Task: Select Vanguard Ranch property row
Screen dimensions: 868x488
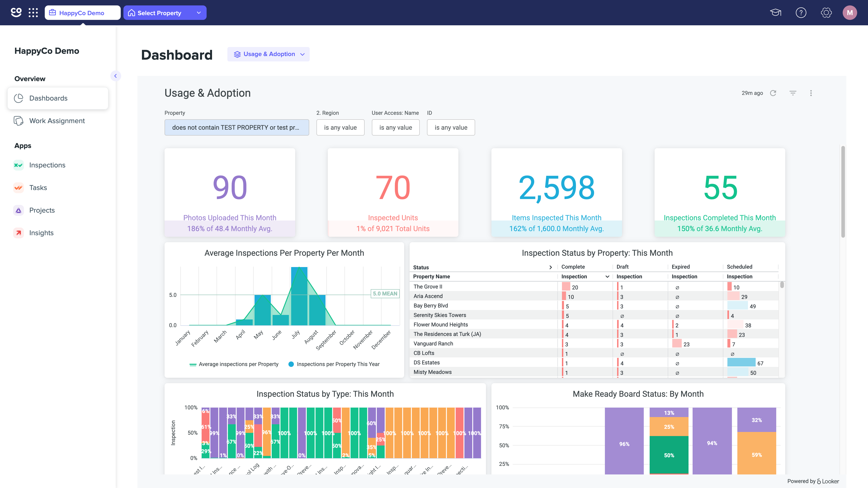Action: [594, 343]
